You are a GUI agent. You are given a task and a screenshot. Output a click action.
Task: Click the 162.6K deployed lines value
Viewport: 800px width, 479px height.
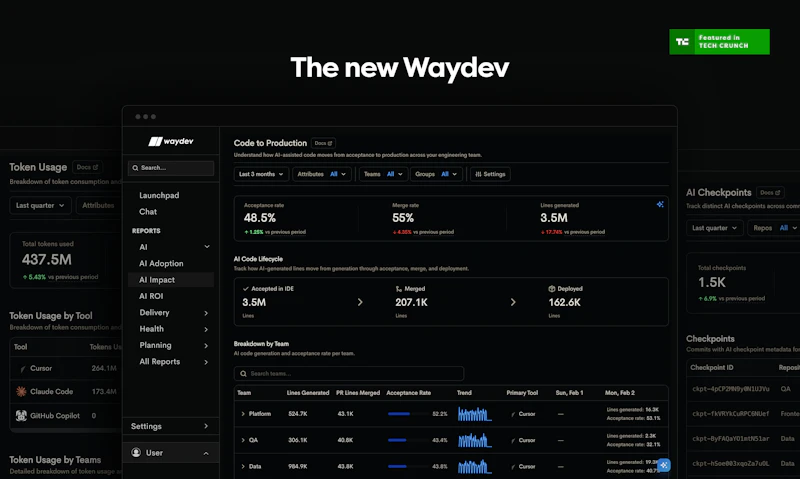coord(564,302)
